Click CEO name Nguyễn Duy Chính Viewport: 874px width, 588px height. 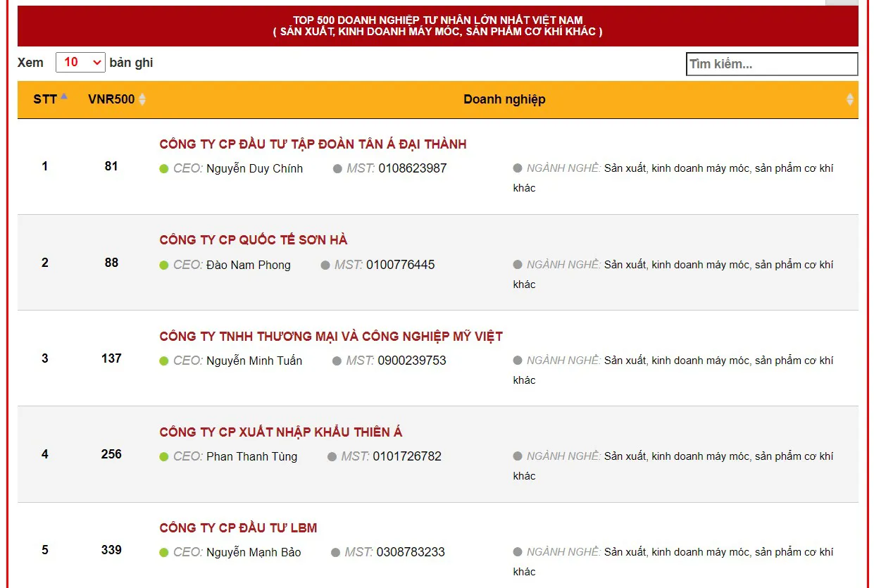pyautogui.click(x=254, y=169)
